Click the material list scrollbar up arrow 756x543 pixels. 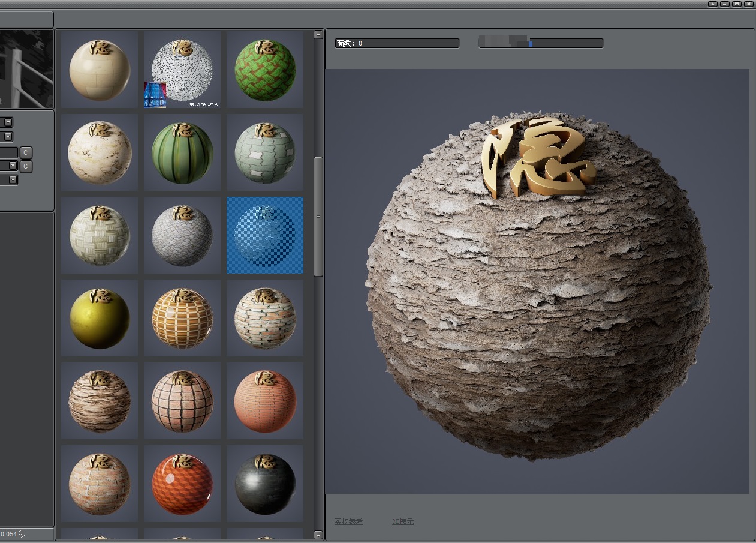pyautogui.click(x=318, y=35)
